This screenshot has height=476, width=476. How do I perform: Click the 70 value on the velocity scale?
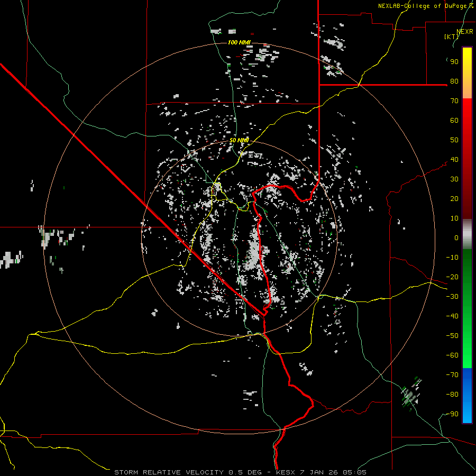pos(454,101)
